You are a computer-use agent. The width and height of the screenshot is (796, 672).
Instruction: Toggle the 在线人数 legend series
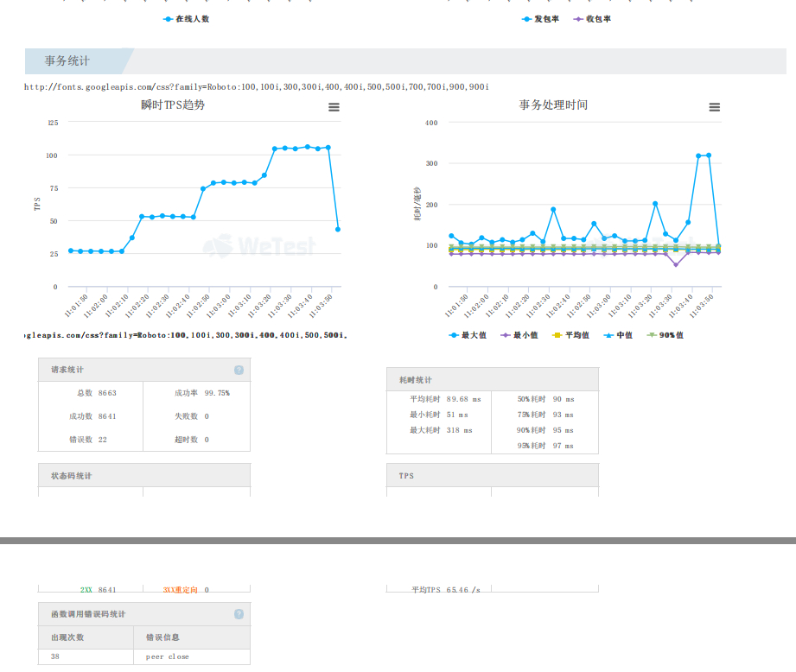coord(186,19)
